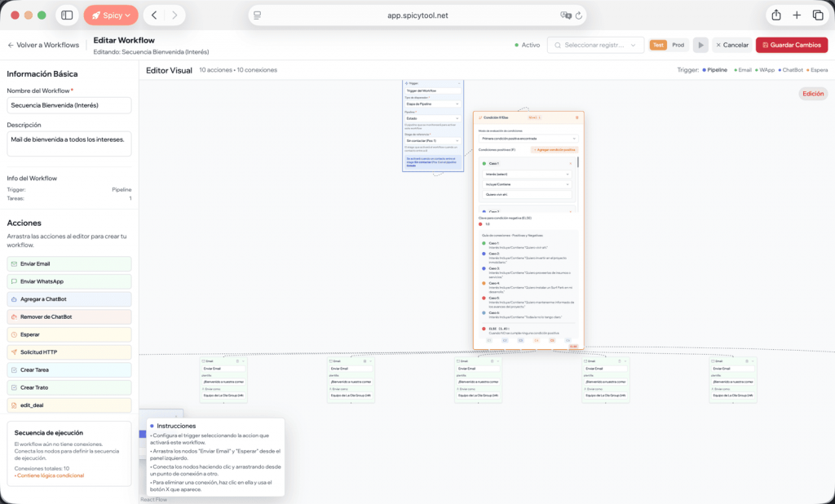Click the page reload icon in address bar
835x504 pixels.
pyautogui.click(x=579, y=15)
